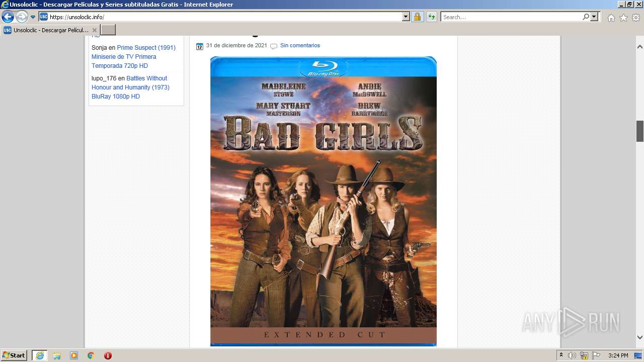
Task: Click Internet Explorer taskbar icon
Action: [x=39, y=355]
